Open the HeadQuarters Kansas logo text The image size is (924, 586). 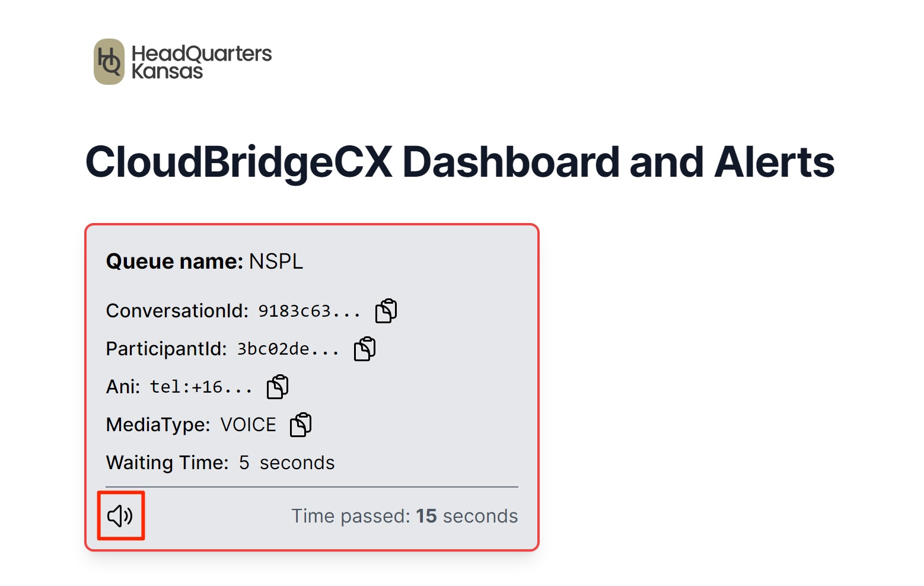(201, 62)
